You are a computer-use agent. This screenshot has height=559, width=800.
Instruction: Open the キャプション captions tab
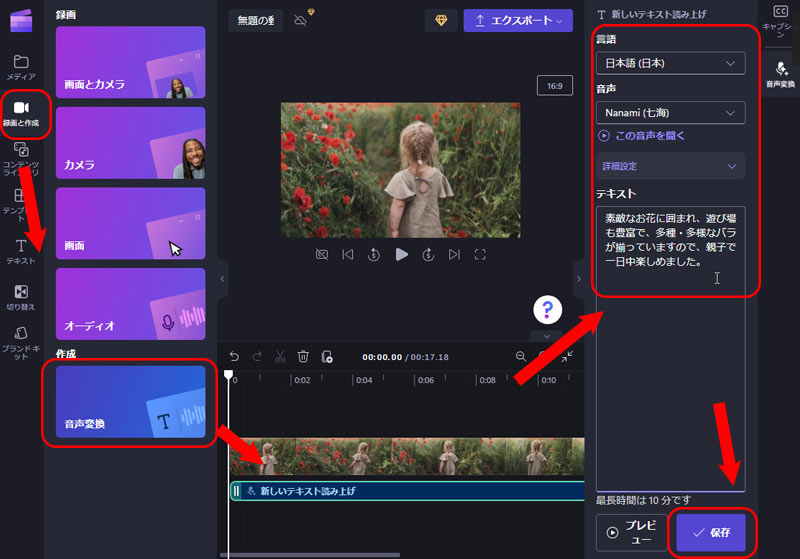click(x=780, y=22)
